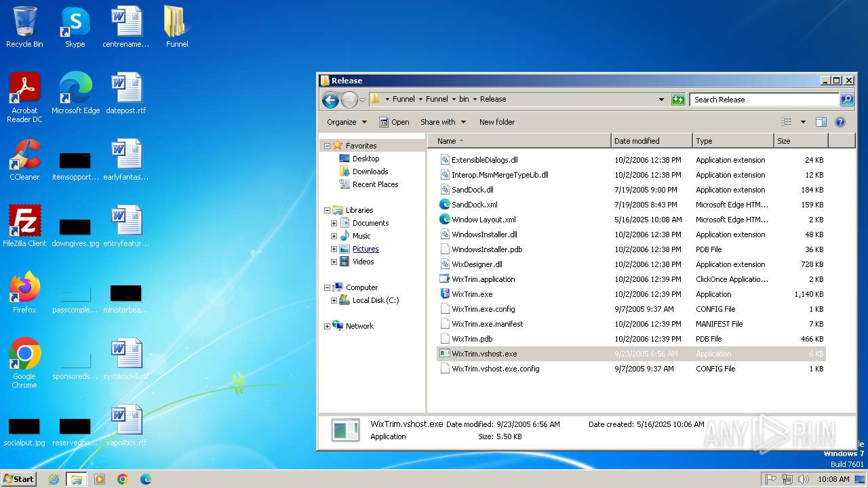Click the bin breadcrumb segment

pos(464,99)
